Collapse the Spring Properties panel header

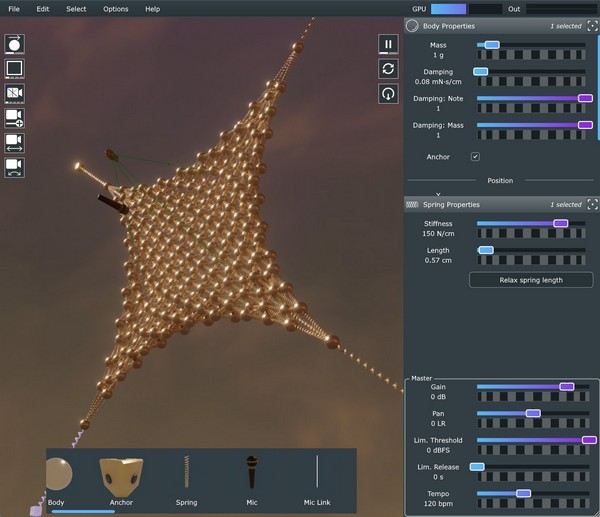[x=450, y=204]
